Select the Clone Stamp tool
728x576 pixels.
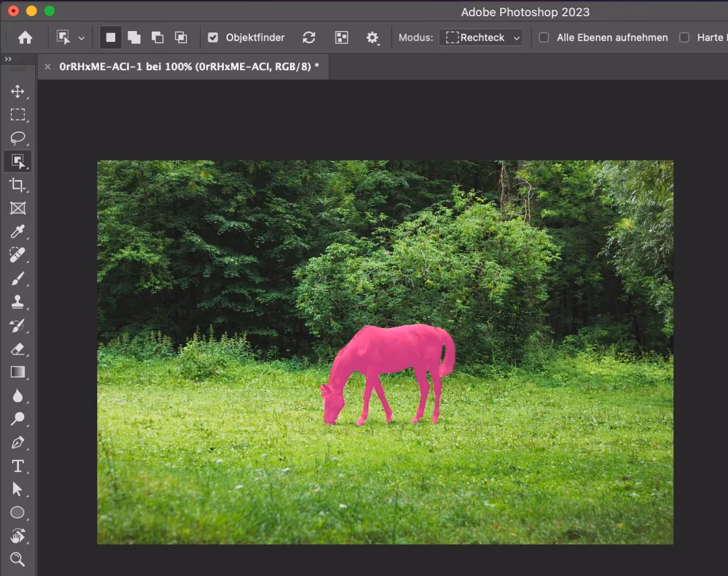coord(18,303)
